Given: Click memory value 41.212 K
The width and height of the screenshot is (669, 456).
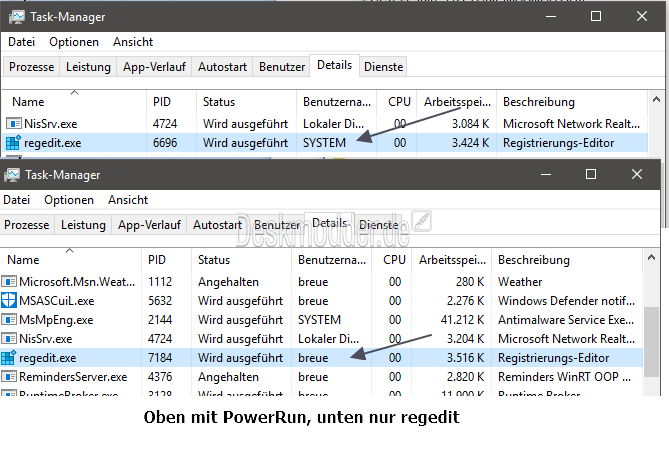Looking at the screenshot, I should [x=462, y=319].
